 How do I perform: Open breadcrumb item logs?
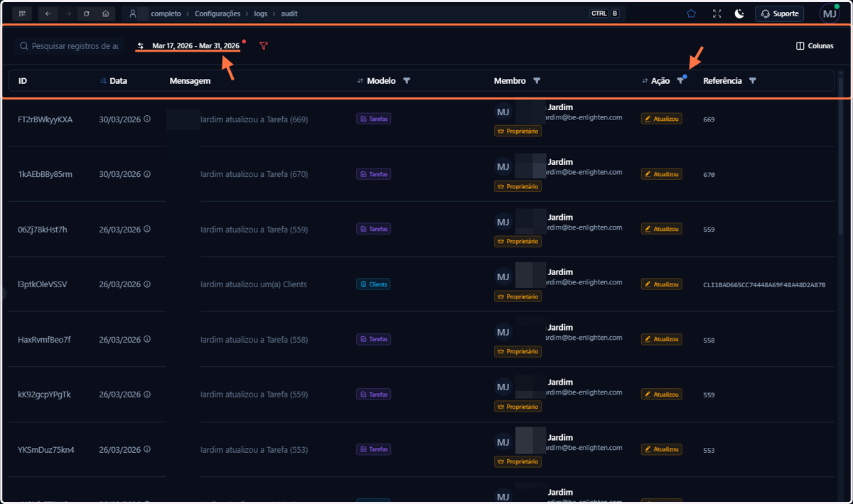point(261,14)
